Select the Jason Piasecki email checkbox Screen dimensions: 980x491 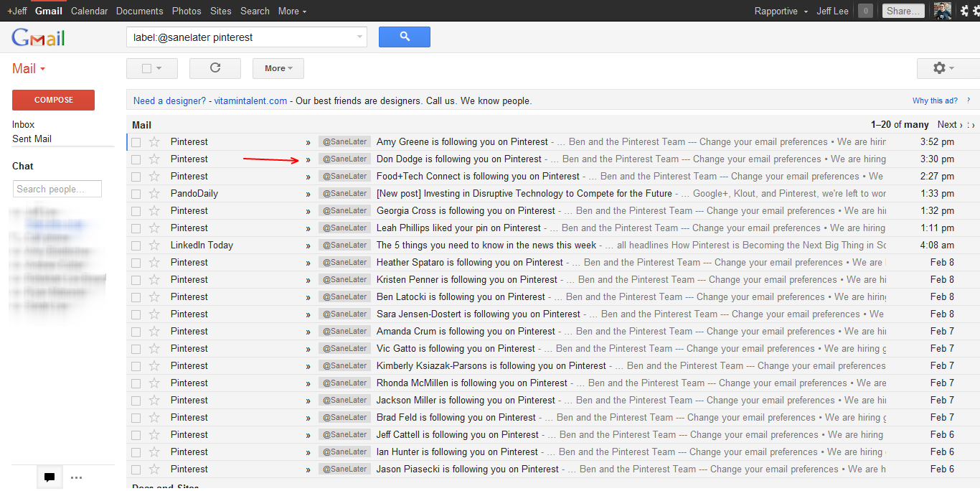click(x=136, y=469)
